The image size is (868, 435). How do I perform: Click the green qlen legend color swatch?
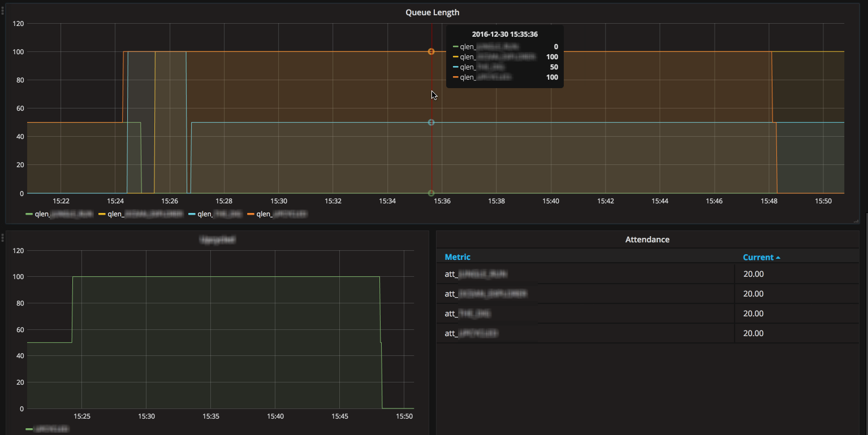pos(29,214)
